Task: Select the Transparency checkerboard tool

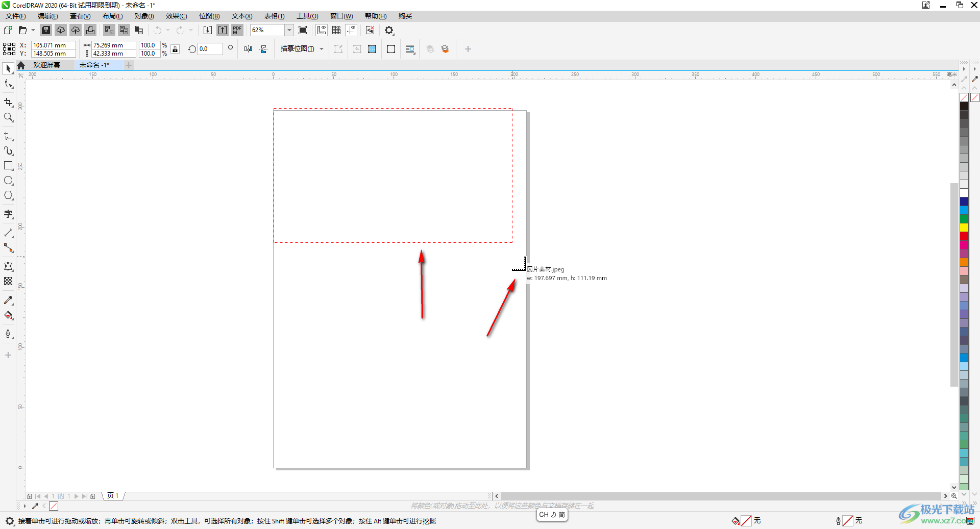Action: point(8,281)
